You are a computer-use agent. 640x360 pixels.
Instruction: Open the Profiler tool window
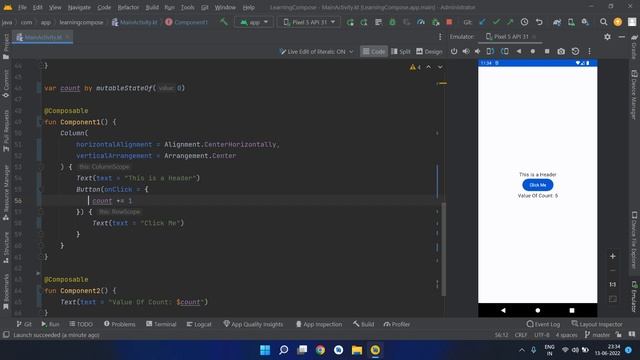(x=396, y=324)
